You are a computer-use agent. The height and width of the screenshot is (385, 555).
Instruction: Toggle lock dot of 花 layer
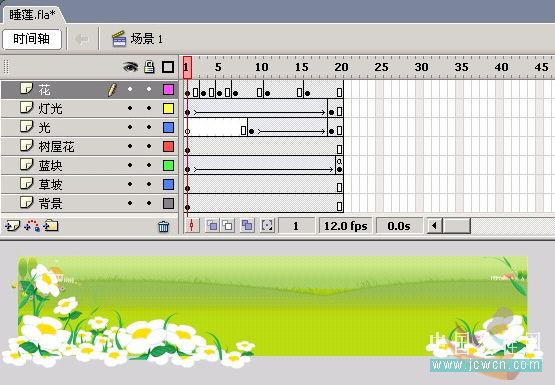click(x=149, y=89)
